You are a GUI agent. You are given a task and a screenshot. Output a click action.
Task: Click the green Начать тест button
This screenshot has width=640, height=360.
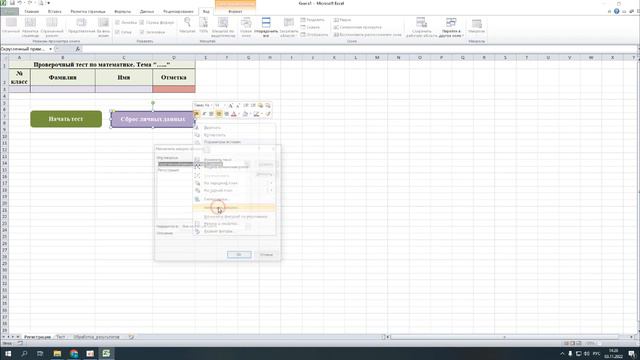point(66,119)
